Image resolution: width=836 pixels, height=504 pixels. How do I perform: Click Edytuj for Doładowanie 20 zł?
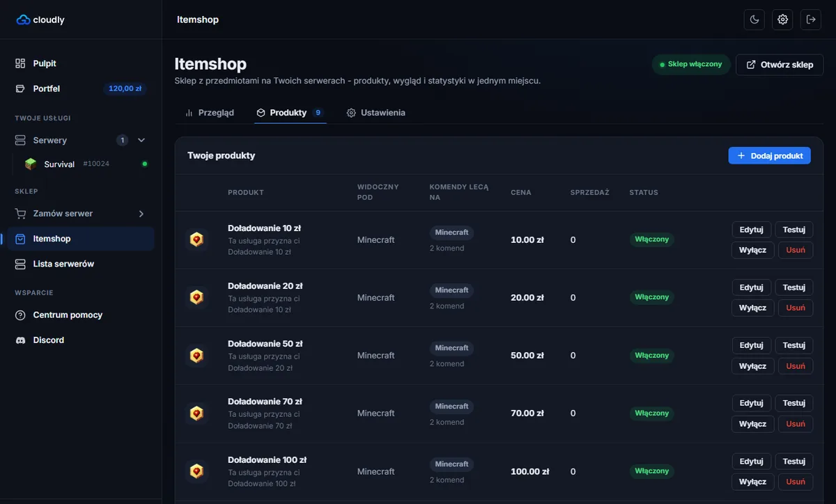click(751, 288)
